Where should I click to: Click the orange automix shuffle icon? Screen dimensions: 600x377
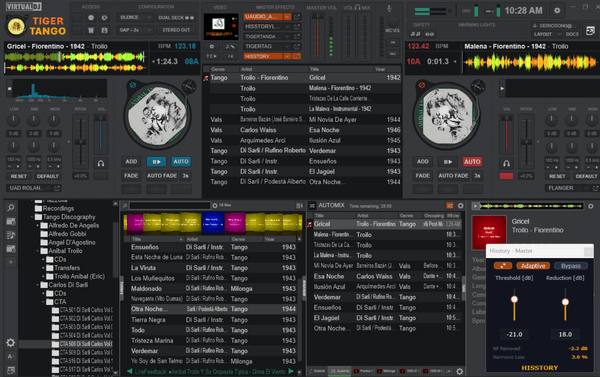pyautogui.click(x=450, y=206)
